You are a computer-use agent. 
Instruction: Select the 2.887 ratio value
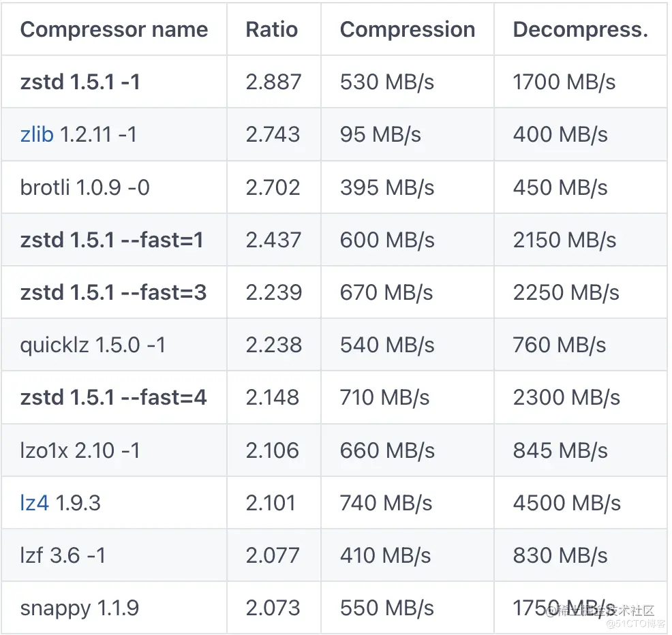(x=273, y=82)
